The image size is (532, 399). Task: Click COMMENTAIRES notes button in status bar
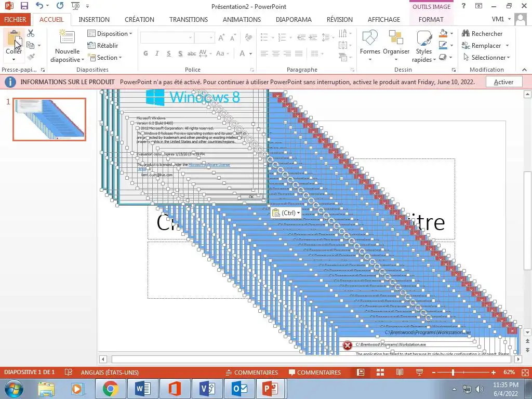252,372
